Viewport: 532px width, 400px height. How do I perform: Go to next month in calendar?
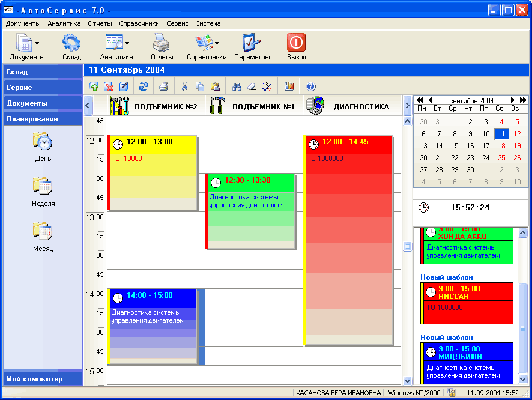[x=513, y=100]
